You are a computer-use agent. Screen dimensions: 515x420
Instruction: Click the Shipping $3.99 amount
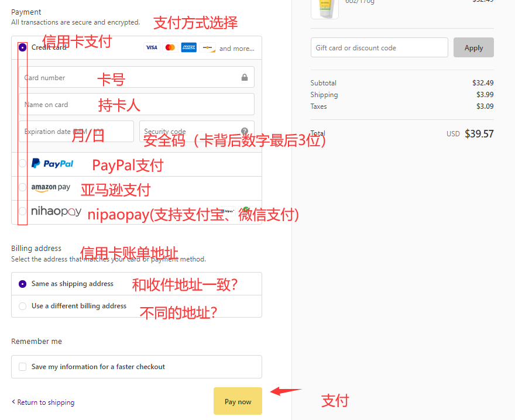[x=485, y=95]
